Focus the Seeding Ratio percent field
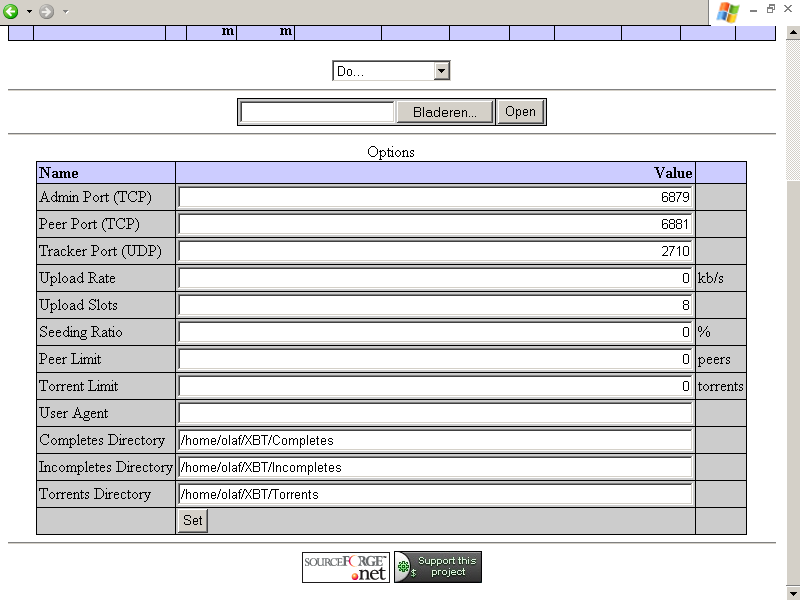This screenshot has width=800, height=600. (x=435, y=332)
